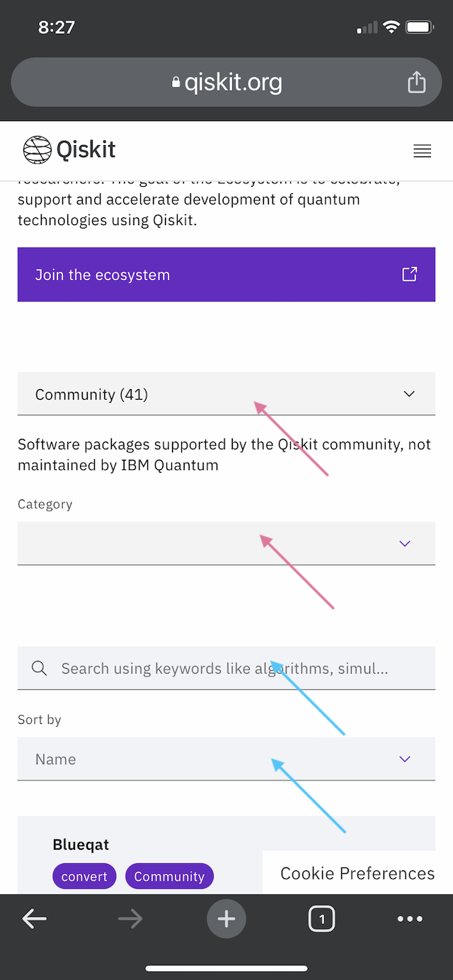Tap the forward navigation arrow
Screen dimensions: 453x980
pos(130,918)
